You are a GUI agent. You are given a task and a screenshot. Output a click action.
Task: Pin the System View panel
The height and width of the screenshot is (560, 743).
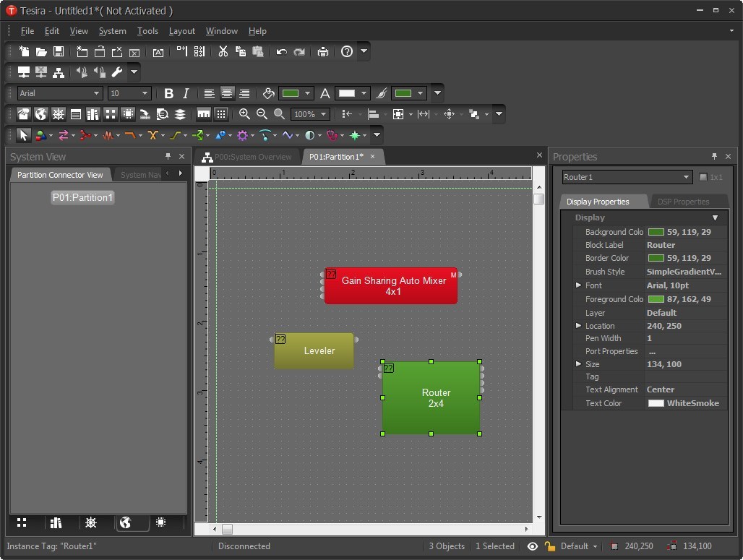pyautogui.click(x=168, y=156)
